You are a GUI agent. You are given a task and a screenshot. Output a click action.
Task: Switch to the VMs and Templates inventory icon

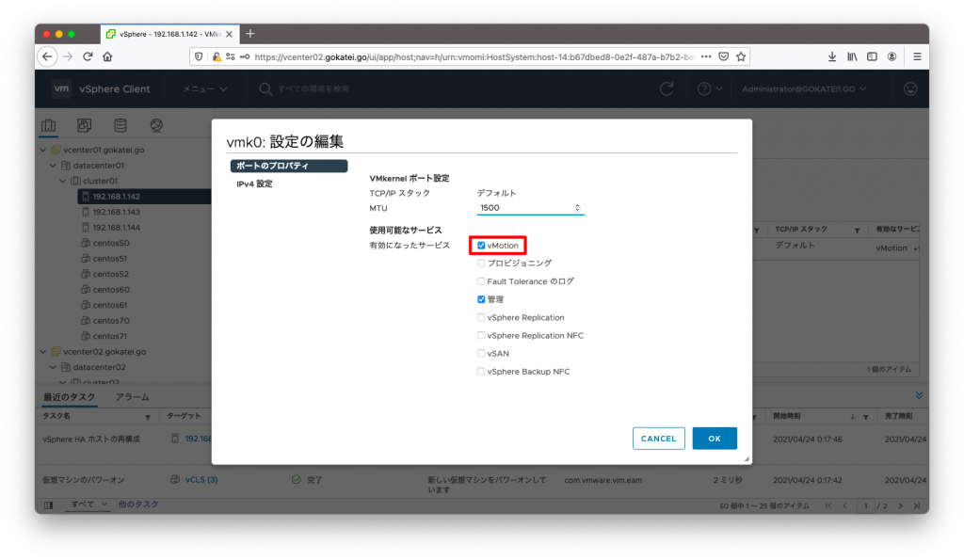point(84,123)
